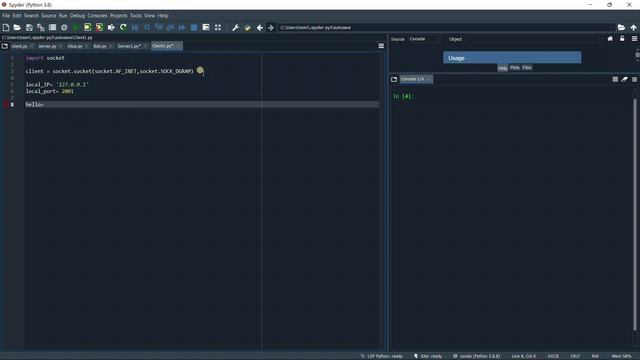Click the IPython console vertical scrollbar

tap(635, 214)
